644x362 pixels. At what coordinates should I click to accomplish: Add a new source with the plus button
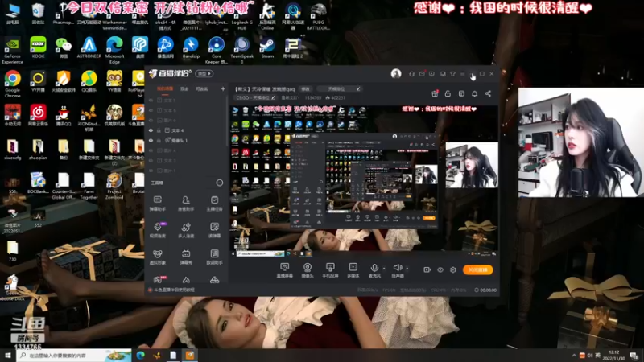pos(223,88)
